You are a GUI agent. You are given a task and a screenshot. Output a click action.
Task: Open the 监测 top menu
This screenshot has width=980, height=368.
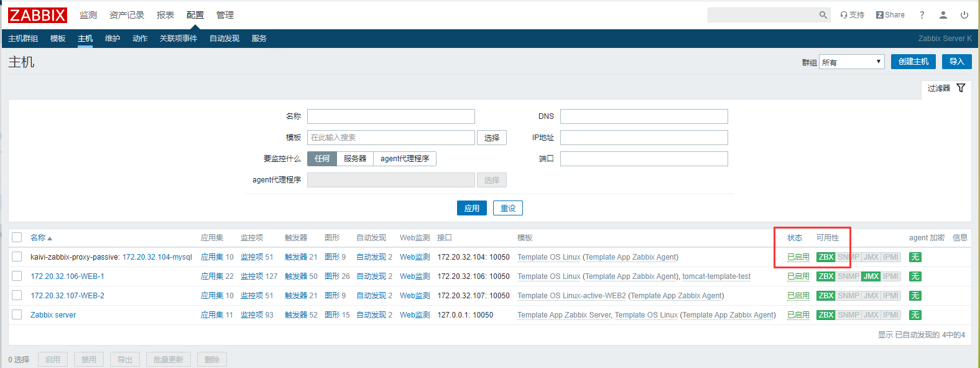[88, 15]
